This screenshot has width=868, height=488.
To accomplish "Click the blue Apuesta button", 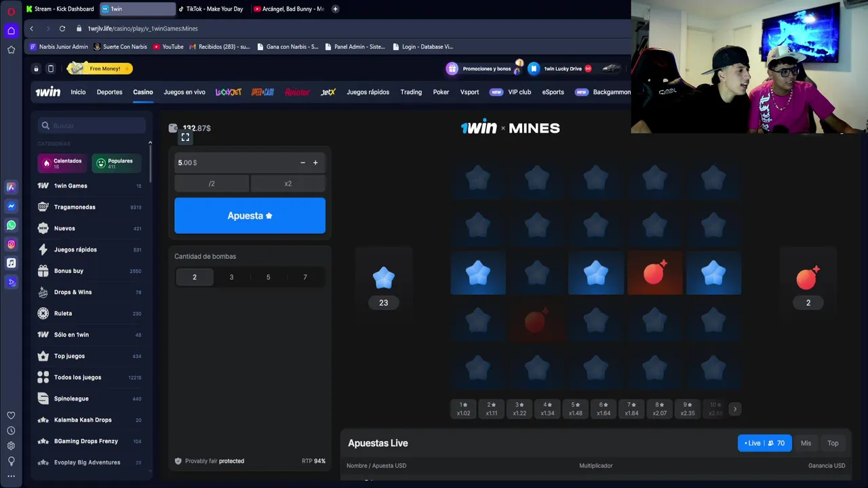I will click(x=250, y=216).
